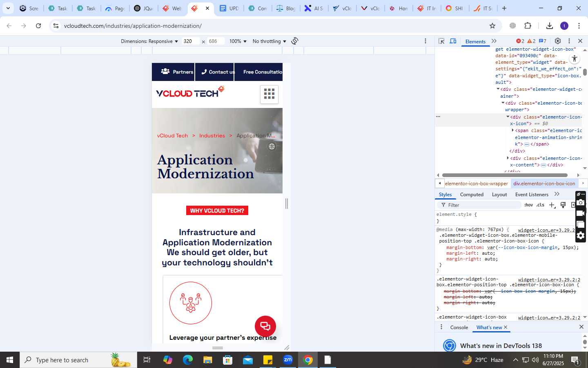Show more Styles sidebar tabs
The height and width of the screenshot is (368, 588).
[557, 194]
